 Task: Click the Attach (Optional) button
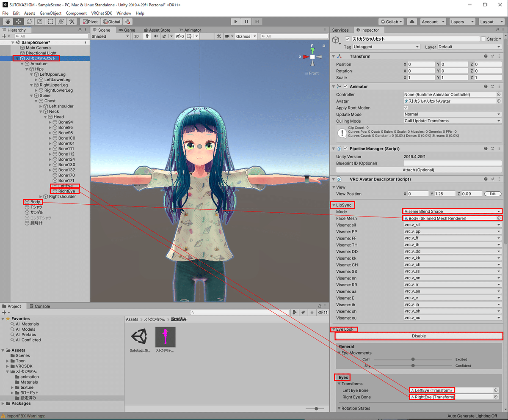pyautogui.click(x=418, y=170)
